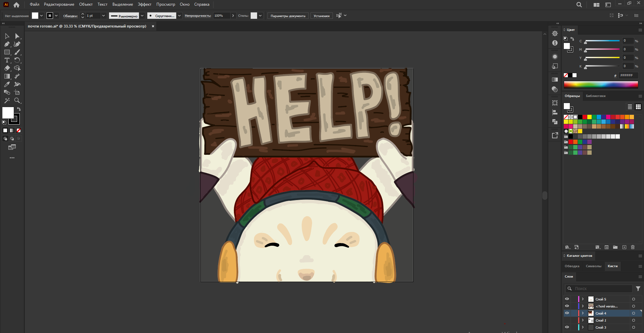Expand layer Слой 4 contents
644x333 pixels.
(x=583, y=313)
